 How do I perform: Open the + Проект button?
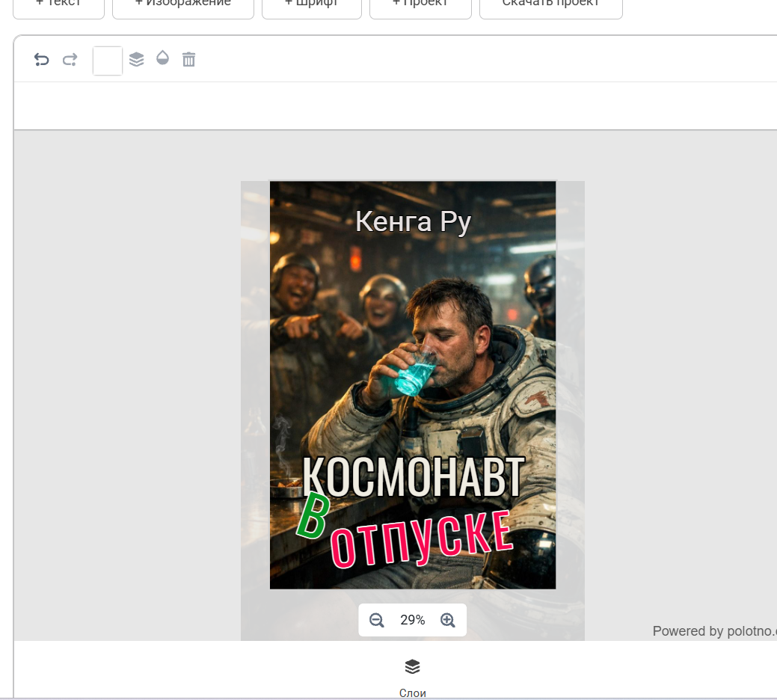point(421,6)
